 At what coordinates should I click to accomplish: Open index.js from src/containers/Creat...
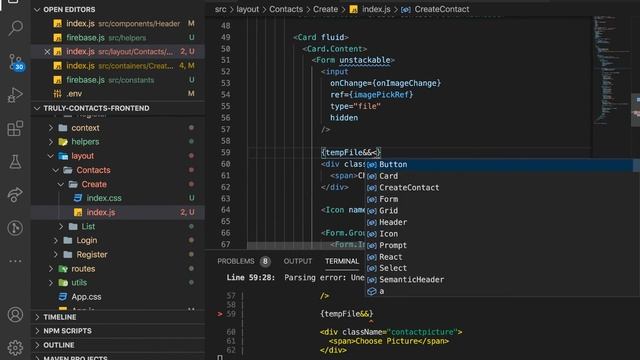pos(118,66)
